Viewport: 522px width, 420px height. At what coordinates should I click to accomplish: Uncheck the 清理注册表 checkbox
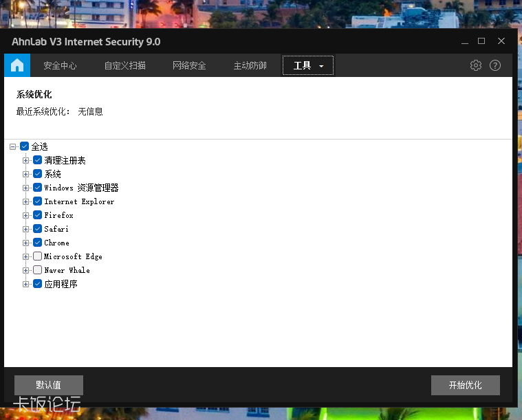[x=38, y=160]
